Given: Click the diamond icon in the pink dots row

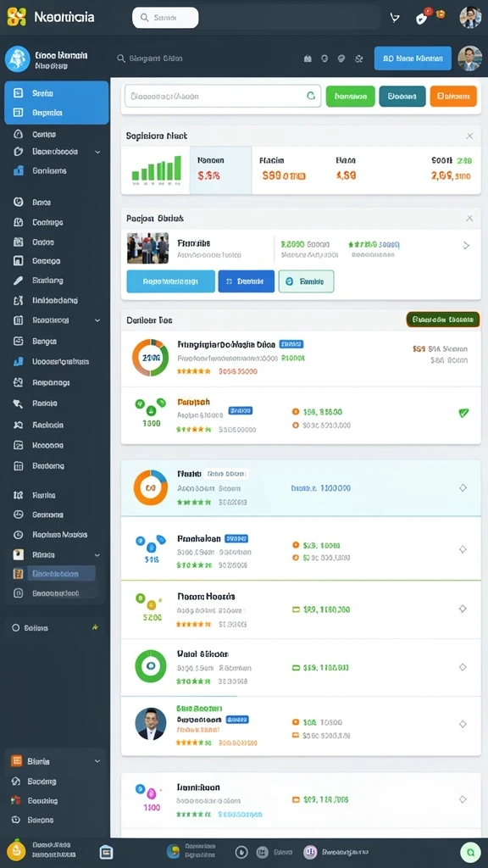Looking at the screenshot, I should (463, 799).
